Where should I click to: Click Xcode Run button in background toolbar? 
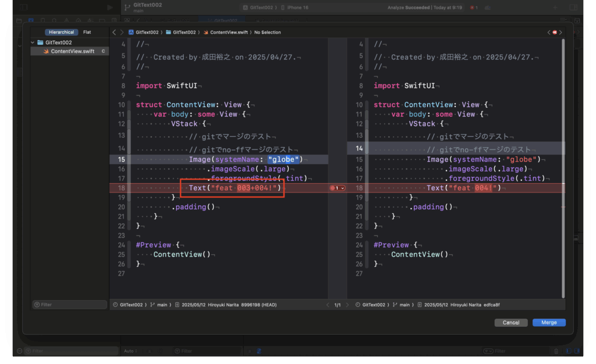coord(110,7)
